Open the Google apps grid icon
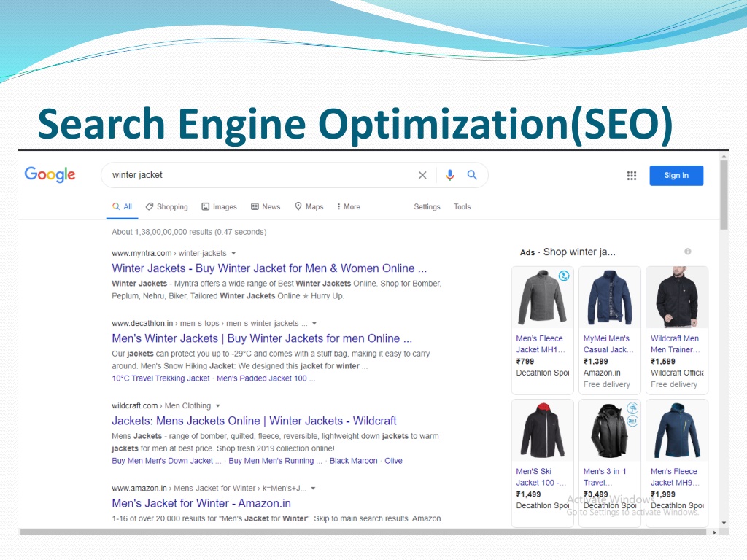The width and height of the screenshot is (747, 560). [x=632, y=176]
